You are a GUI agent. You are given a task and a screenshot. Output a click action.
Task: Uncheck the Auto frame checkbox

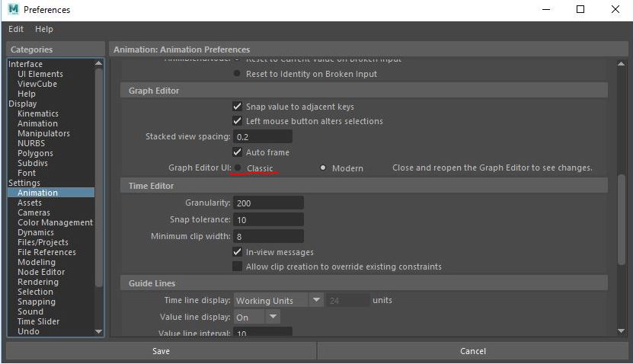tap(238, 152)
